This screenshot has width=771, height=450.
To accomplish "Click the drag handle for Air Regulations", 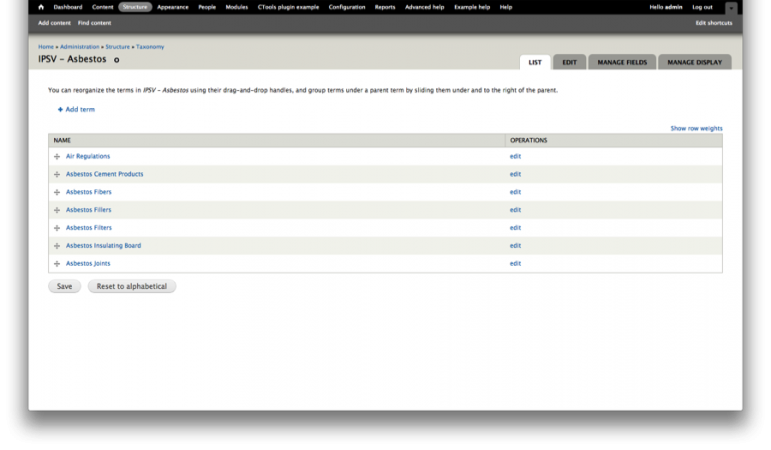I will point(57,156).
